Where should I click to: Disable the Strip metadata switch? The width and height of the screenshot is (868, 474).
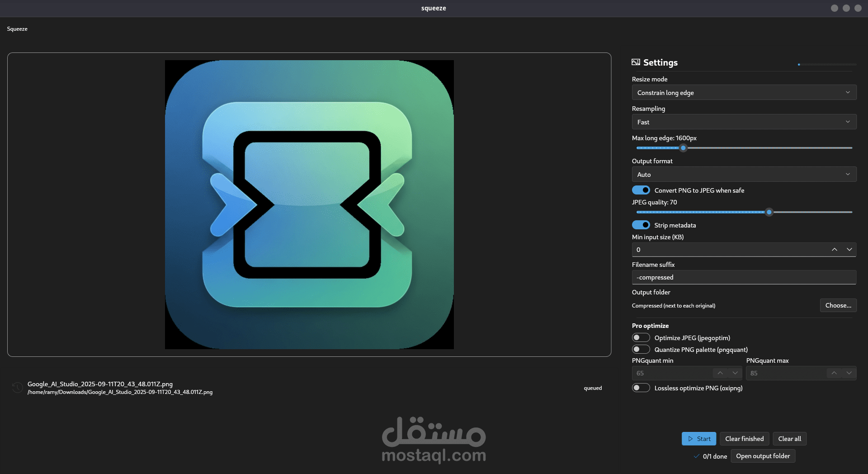click(641, 225)
